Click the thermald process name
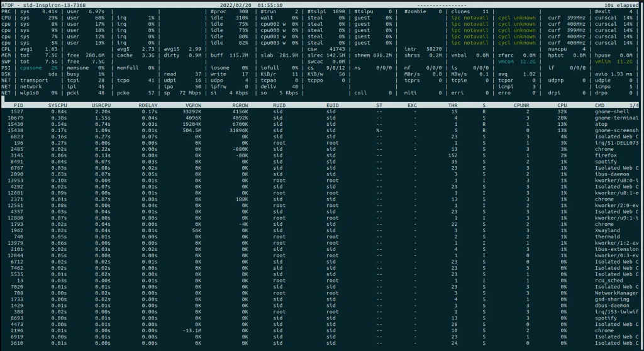This screenshot has height=351, width=644. [x=606, y=237]
